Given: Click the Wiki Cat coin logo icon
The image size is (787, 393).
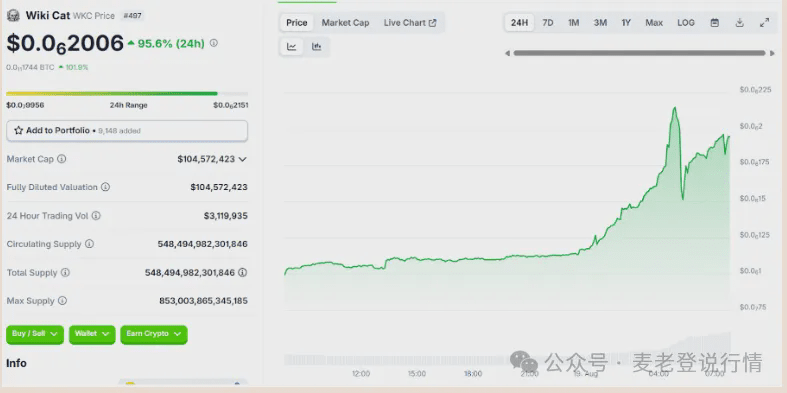Looking at the screenshot, I should click(13, 15).
